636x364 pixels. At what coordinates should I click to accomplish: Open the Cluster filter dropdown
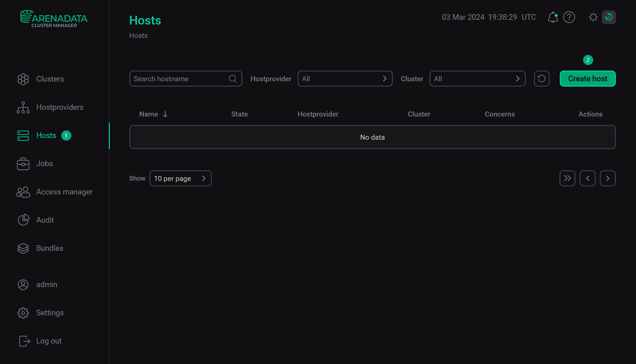(x=478, y=79)
